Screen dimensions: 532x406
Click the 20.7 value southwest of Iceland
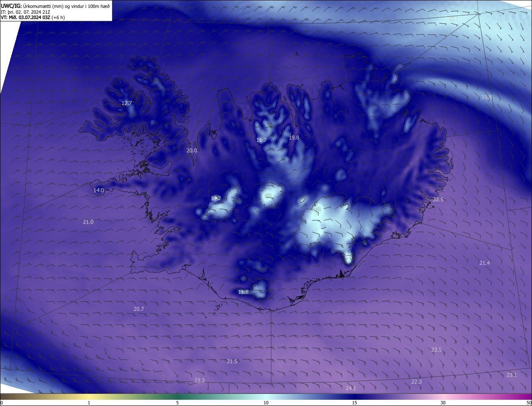click(x=138, y=309)
